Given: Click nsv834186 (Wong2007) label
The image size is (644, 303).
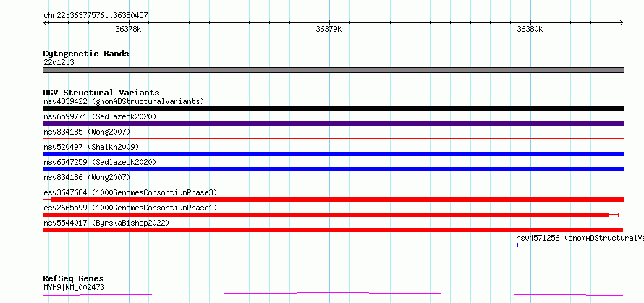Looking at the screenshot, I should [x=87, y=177].
